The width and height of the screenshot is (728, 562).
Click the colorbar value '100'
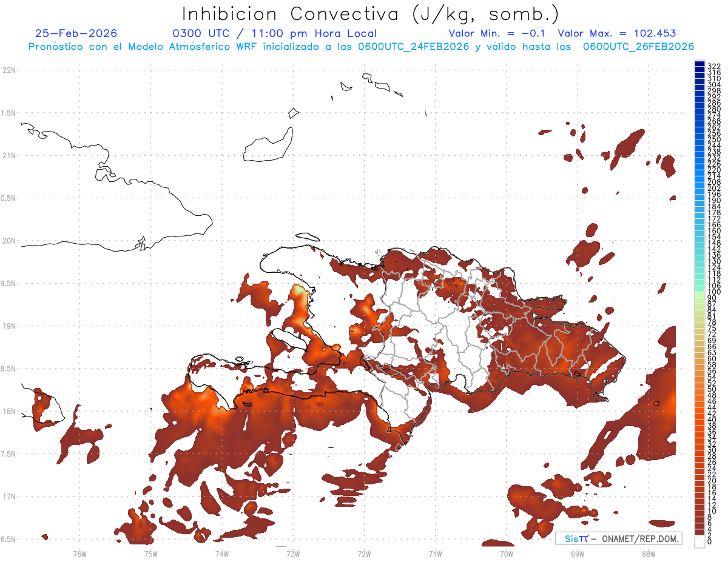(x=713, y=292)
